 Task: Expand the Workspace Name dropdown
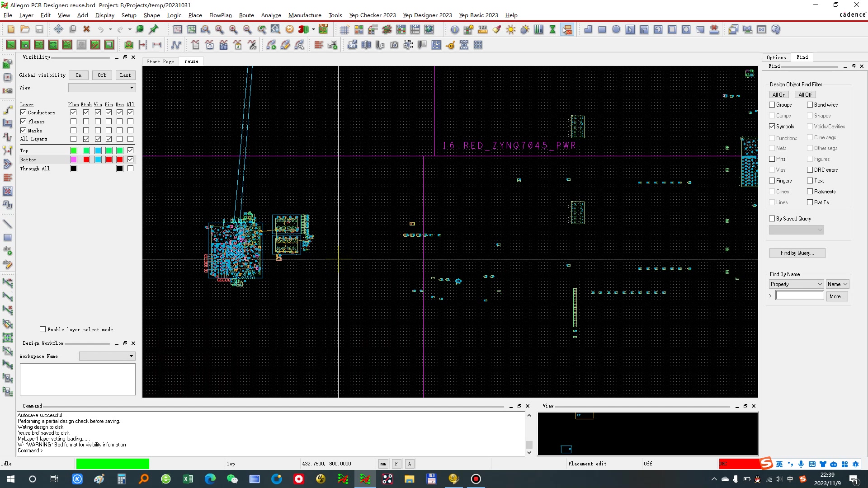tap(107, 356)
